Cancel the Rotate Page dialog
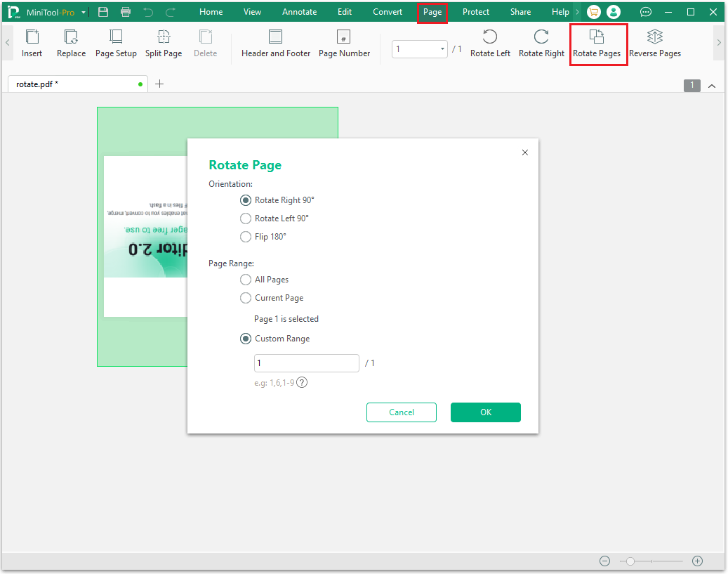Screen dimensions: 728x574 [401, 412]
